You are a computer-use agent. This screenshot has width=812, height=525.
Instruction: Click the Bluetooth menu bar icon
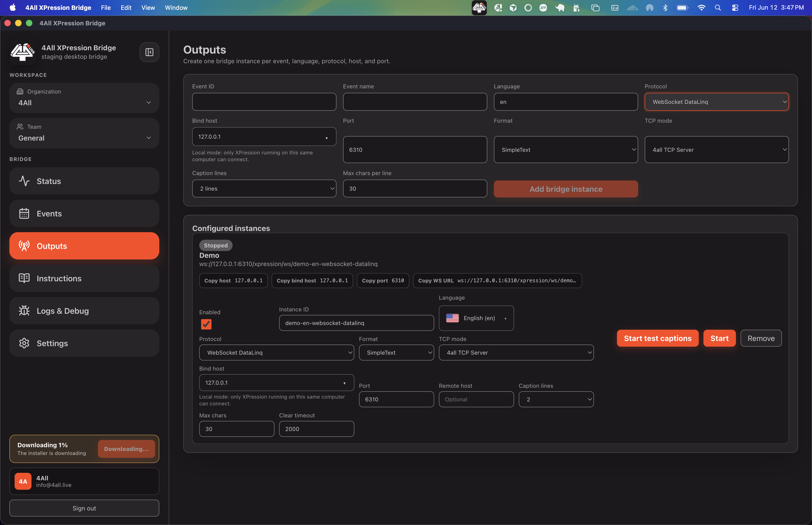(665, 8)
